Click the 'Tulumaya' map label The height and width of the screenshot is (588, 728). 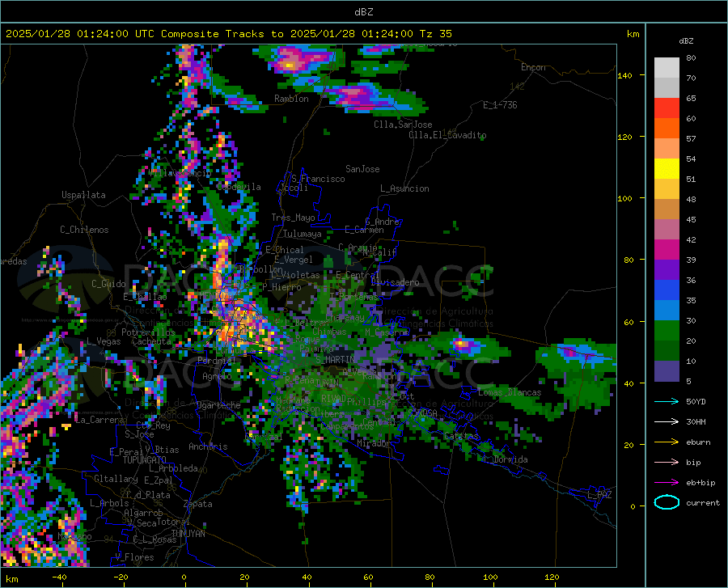tap(302, 234)
